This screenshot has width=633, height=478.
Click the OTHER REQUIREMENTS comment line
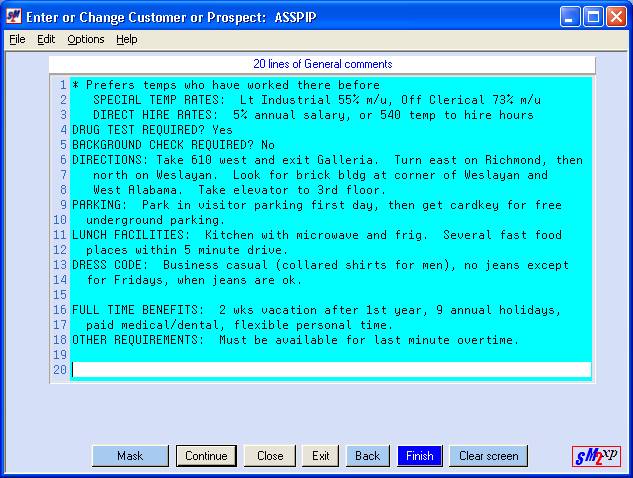[x=295, y=340]
